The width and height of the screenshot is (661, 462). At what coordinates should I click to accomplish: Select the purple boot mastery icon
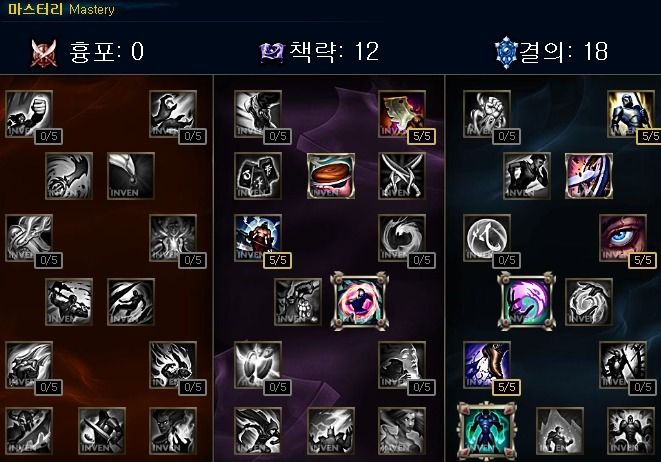[486, 365]
